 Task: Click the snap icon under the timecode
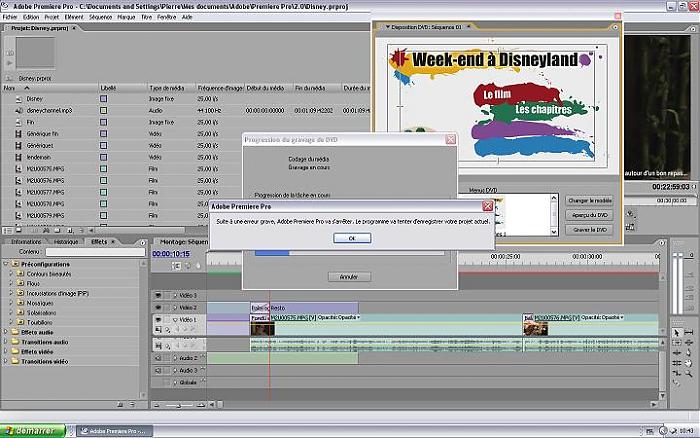pyautogui.click(x=177, y=266)
